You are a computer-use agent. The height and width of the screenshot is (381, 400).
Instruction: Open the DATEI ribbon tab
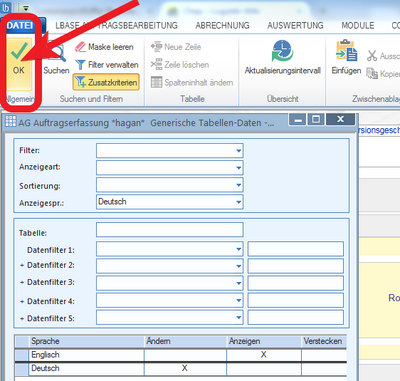click(x=20, y=25)
